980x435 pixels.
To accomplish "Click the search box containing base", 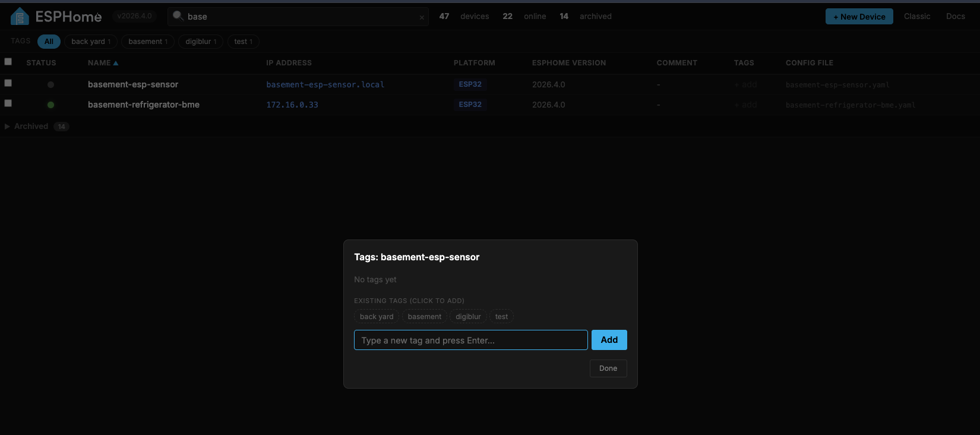I will tap(298, 17).
